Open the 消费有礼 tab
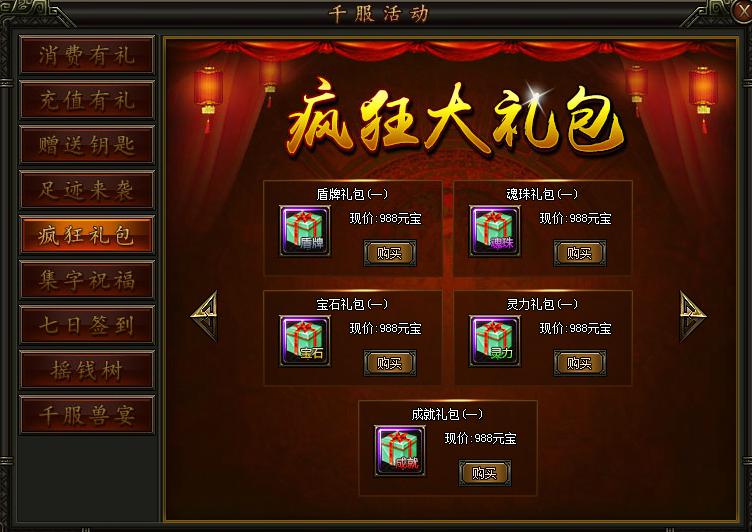 coord(87,55)
